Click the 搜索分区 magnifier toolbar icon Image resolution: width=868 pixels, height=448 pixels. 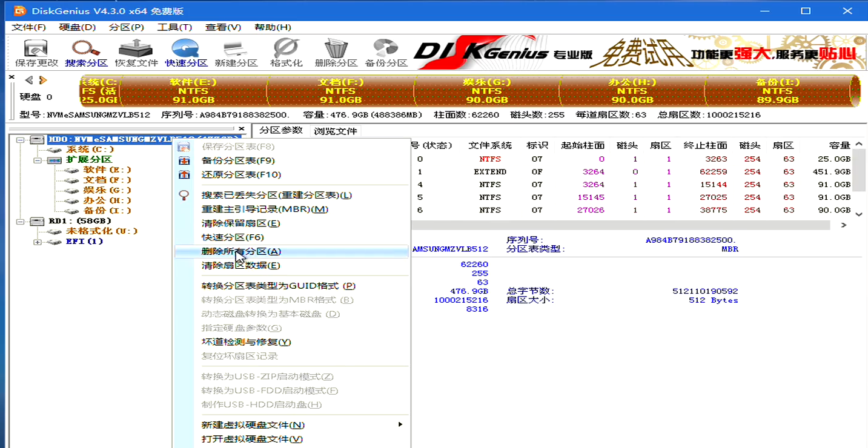(x=86, y=53)
